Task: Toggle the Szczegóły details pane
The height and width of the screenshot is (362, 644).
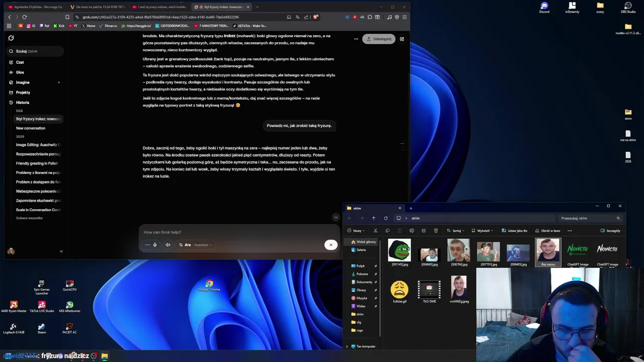Action: pyautogui.click(x=610, y=231)
